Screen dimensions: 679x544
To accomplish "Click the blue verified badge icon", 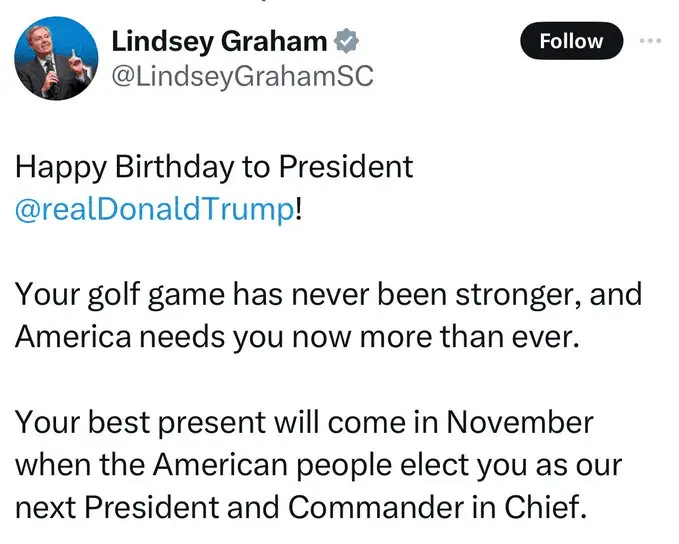I will click(347, 42).
